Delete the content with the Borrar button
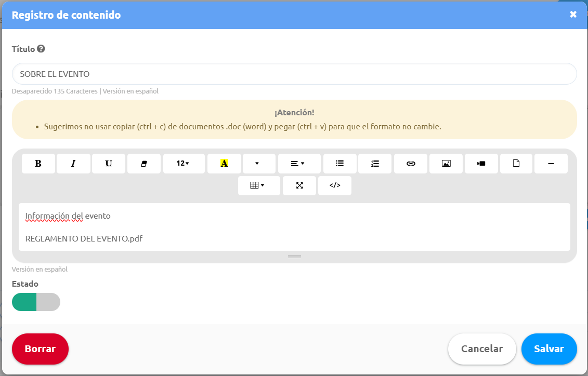This screenshot has height=376, width=588. pyautogui.click(x=40, y=349)
